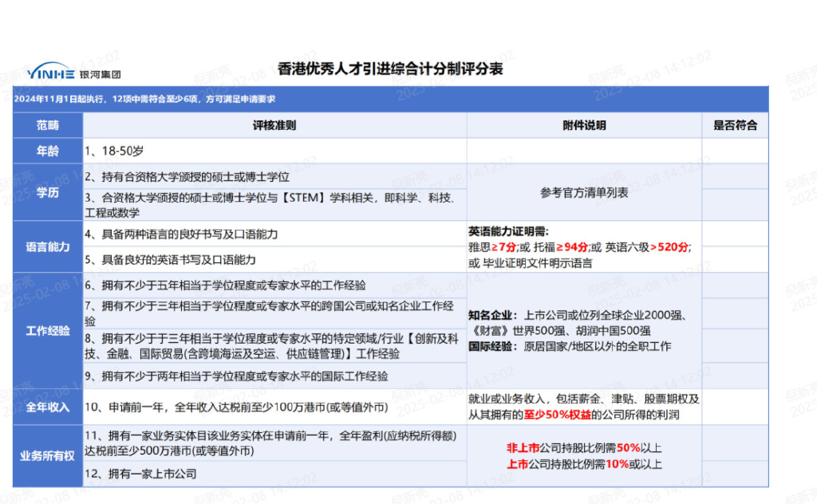The image size is (817, 504).
Task: Select the 业务所有权 category cell
Action: coord(47,457)
